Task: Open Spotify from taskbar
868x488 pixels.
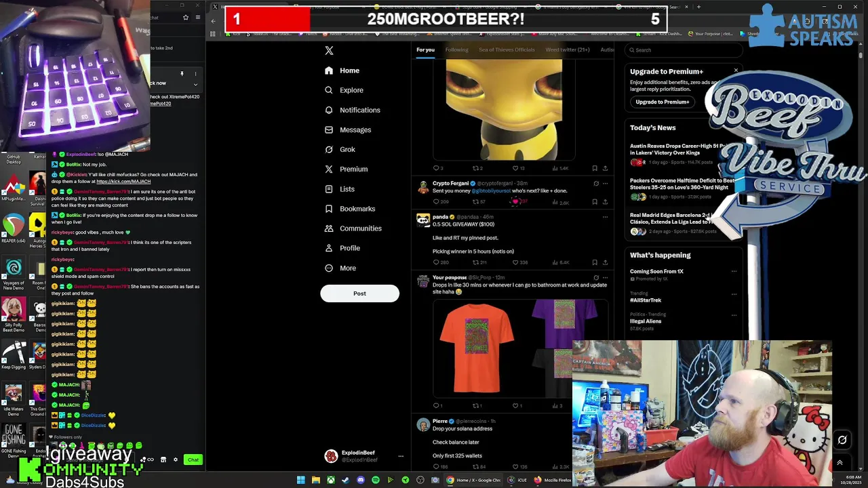Action: tap(375, 480)
